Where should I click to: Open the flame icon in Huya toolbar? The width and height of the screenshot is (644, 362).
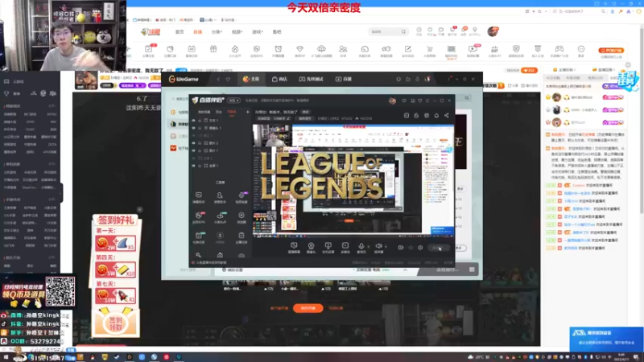[x=235, y=49]
